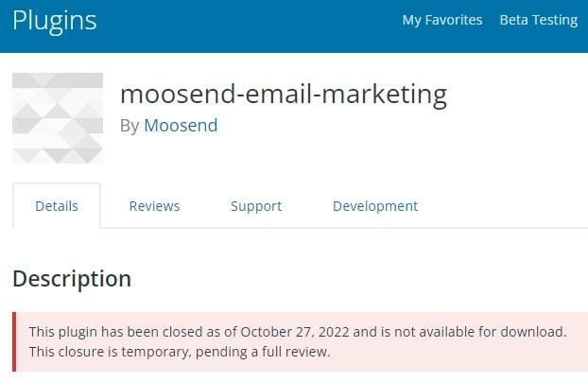Click blank space right of Development tab
This screenshot has width=588, height=382.
point(510,206)
